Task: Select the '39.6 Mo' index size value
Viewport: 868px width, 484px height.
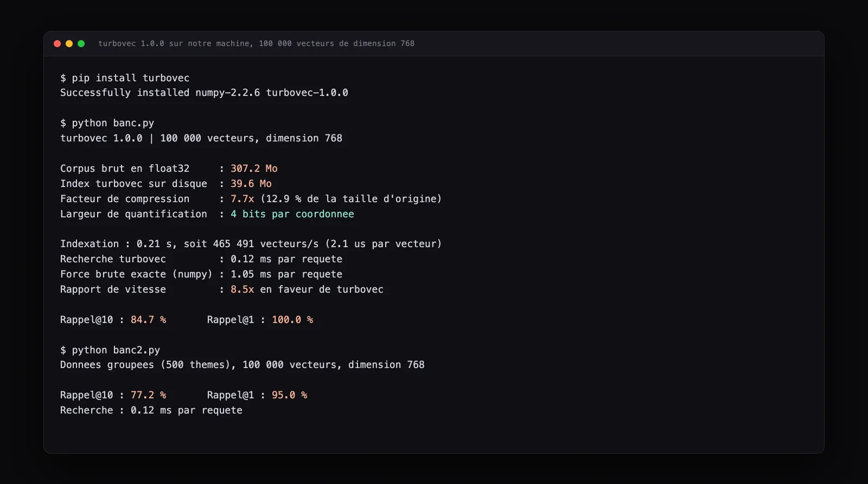Action: coord(251,184)
